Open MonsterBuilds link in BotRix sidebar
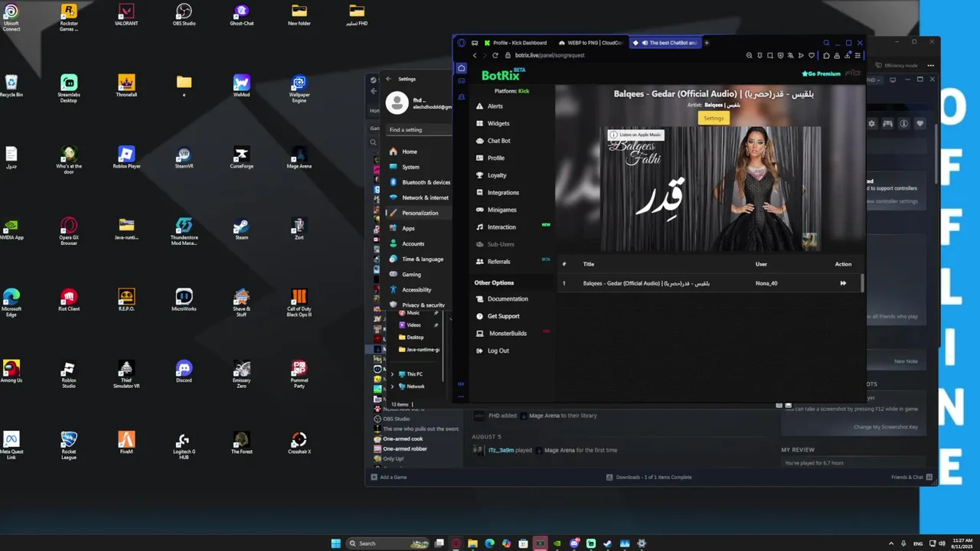Screen dimensions: 980x551 click(x=501, y=334)
